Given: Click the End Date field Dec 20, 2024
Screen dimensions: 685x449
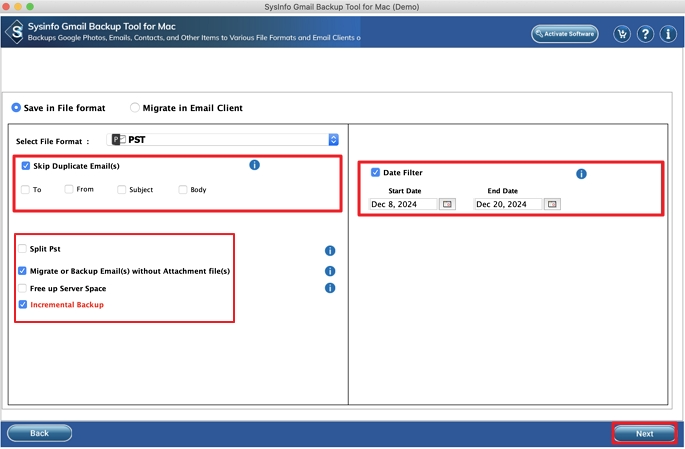Looking at the screenshot, I should [508, 204].
